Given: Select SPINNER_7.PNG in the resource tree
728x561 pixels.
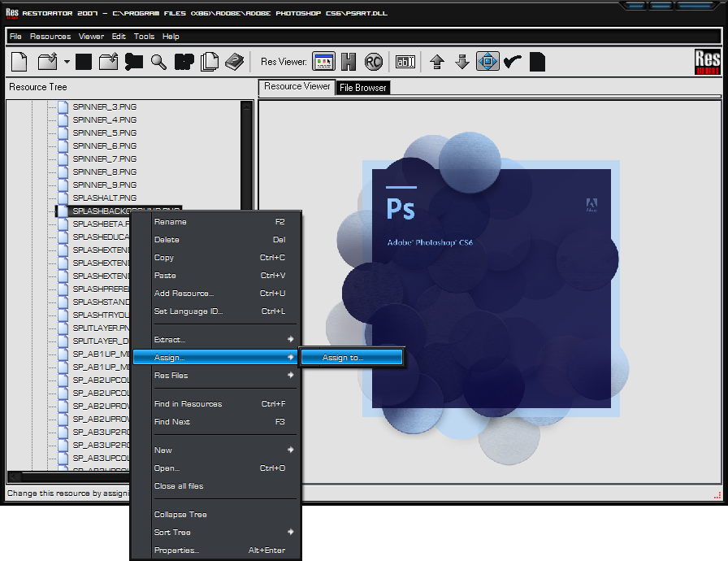Looking at the screenshot, I should click(x=105, y=159).
